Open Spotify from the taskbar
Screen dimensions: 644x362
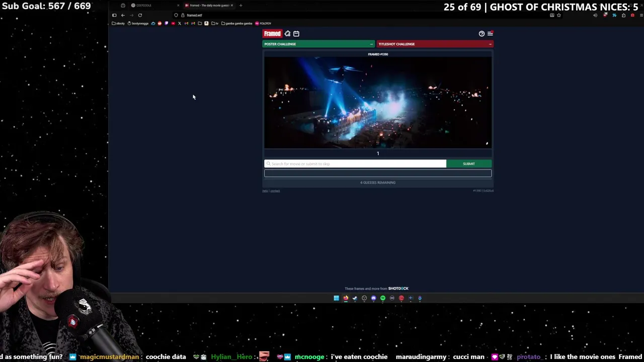[383, 298]
